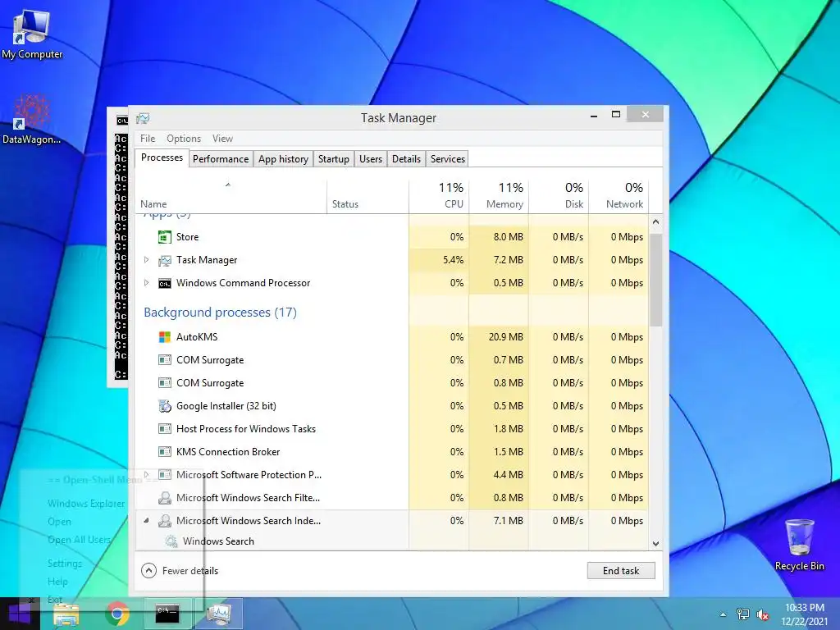Show hidden tray icons arrow
This screenshot has width=840, height=630.
(x=724, y=614)
